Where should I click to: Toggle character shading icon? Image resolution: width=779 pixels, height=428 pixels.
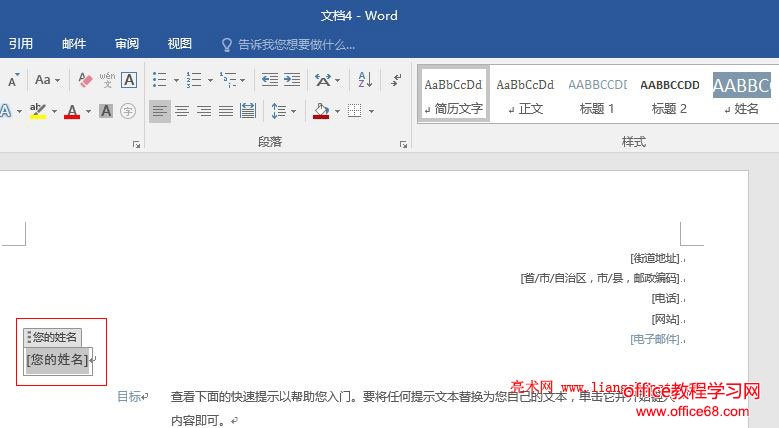[x=106, y=111]
